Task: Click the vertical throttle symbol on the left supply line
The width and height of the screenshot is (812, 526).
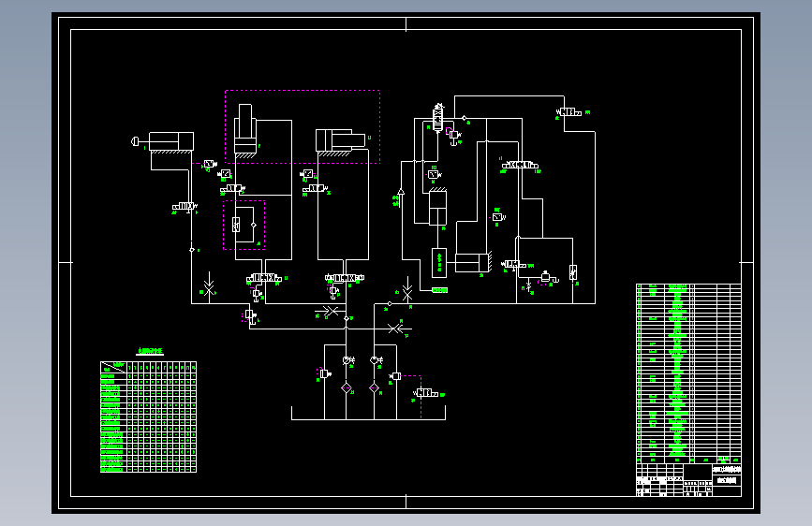Action: click(209, 286)
